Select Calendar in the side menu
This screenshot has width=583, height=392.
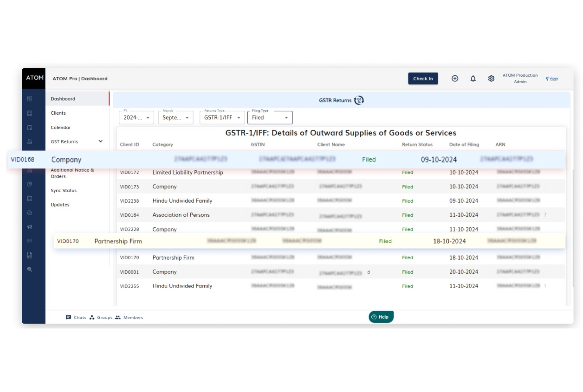pos(61,128)
